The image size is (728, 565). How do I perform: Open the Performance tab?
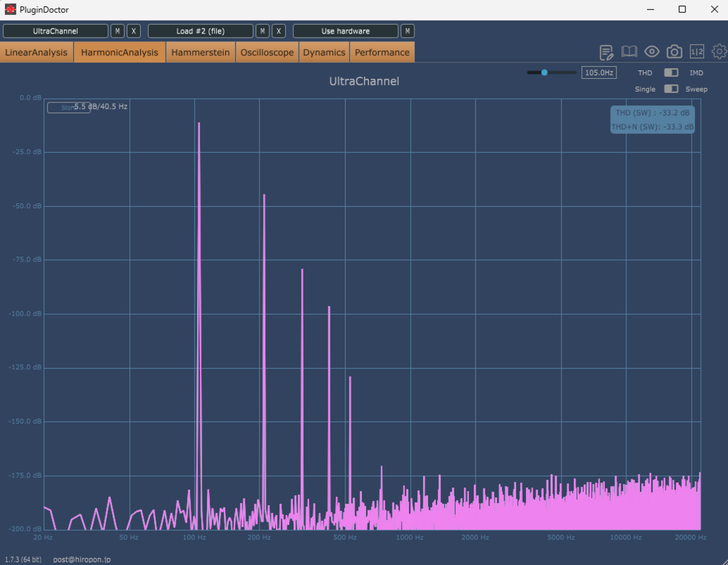tap(382, 52)
